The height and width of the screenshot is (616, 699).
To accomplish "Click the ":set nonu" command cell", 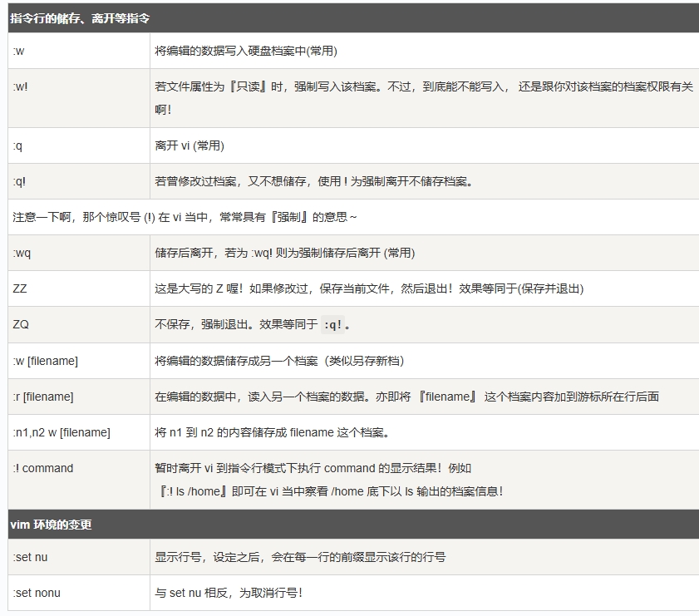I will [79, 593].
